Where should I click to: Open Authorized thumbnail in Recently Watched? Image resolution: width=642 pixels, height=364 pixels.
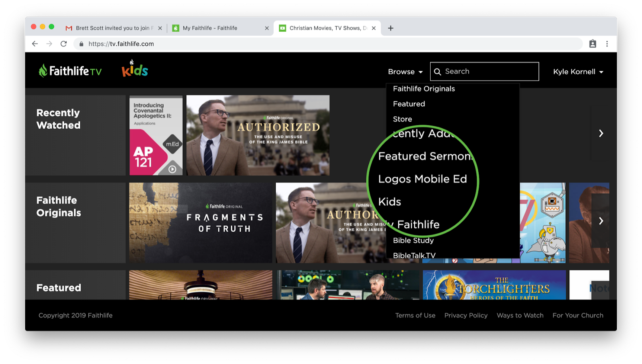click(258, 135)
